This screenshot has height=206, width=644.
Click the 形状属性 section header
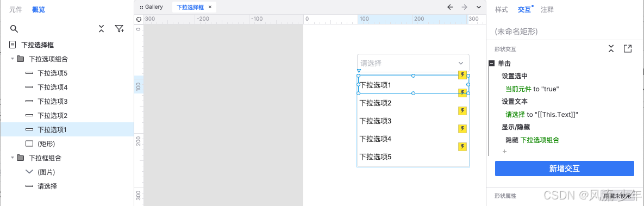tap(505, 196)
